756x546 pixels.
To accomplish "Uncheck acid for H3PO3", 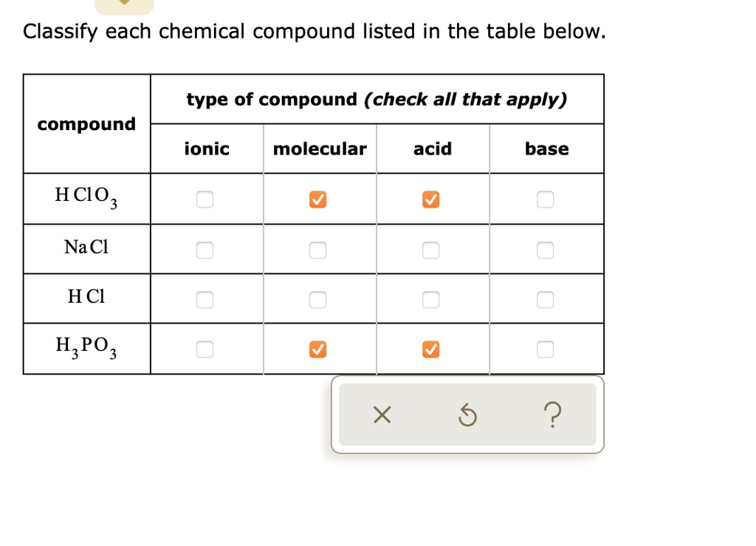I will 430,349.
